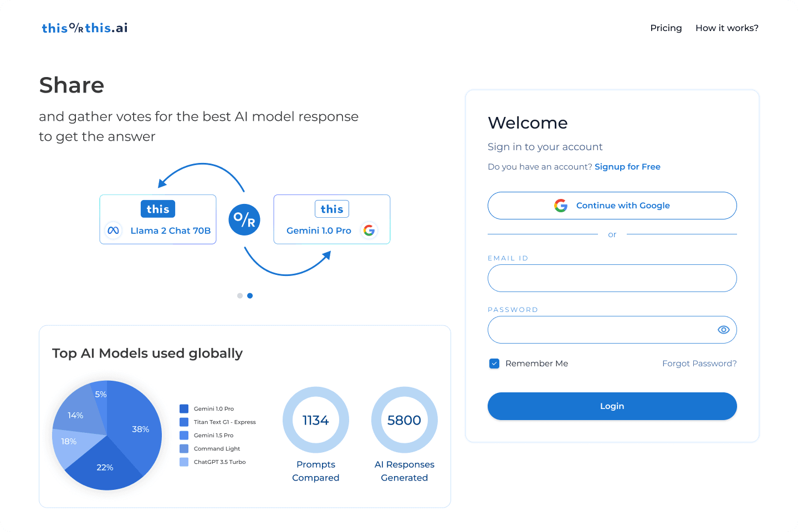The width and height of the screenshot is (798, 532).
Task: Show password with the eye icon
Action: click(x=723, y=330)
